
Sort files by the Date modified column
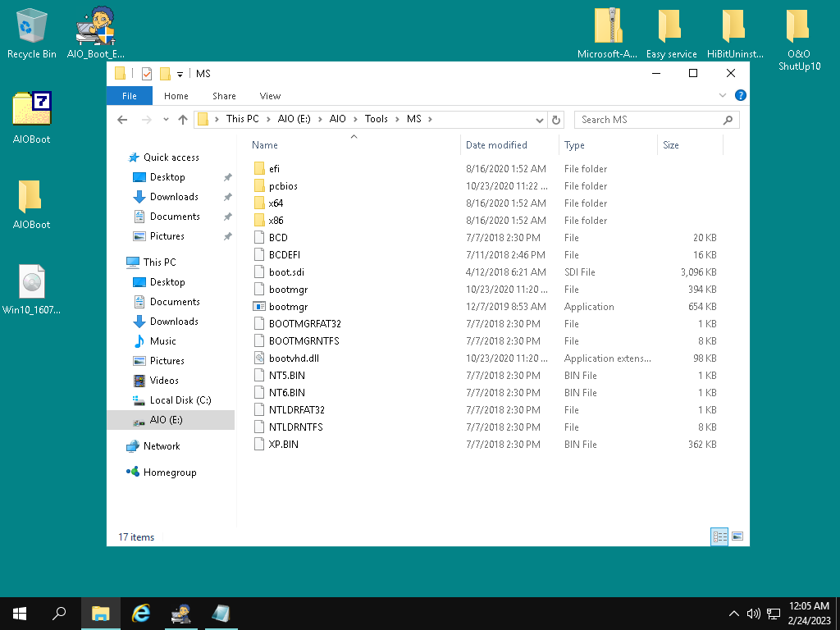pyautogui.click(x=496, y=145)
